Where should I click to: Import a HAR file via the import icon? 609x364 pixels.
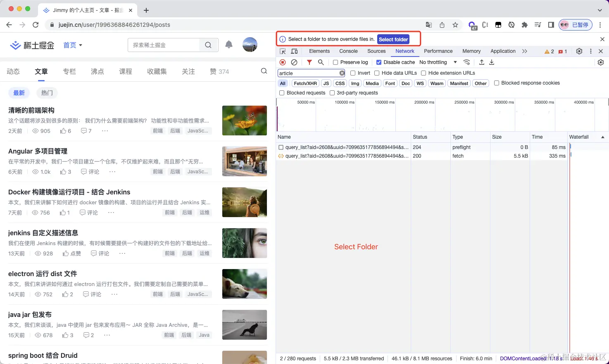481,62
